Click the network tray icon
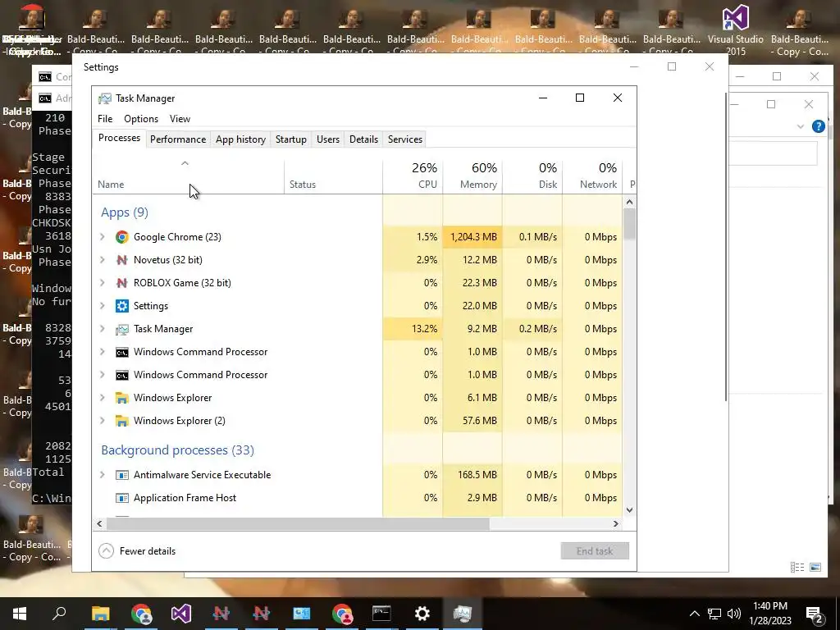The image size is (840, 630). 714,614
